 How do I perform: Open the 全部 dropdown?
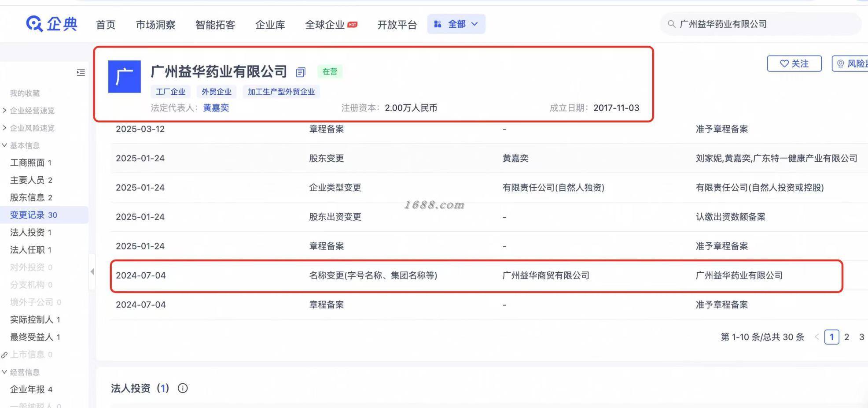click(x=456, y=24)
